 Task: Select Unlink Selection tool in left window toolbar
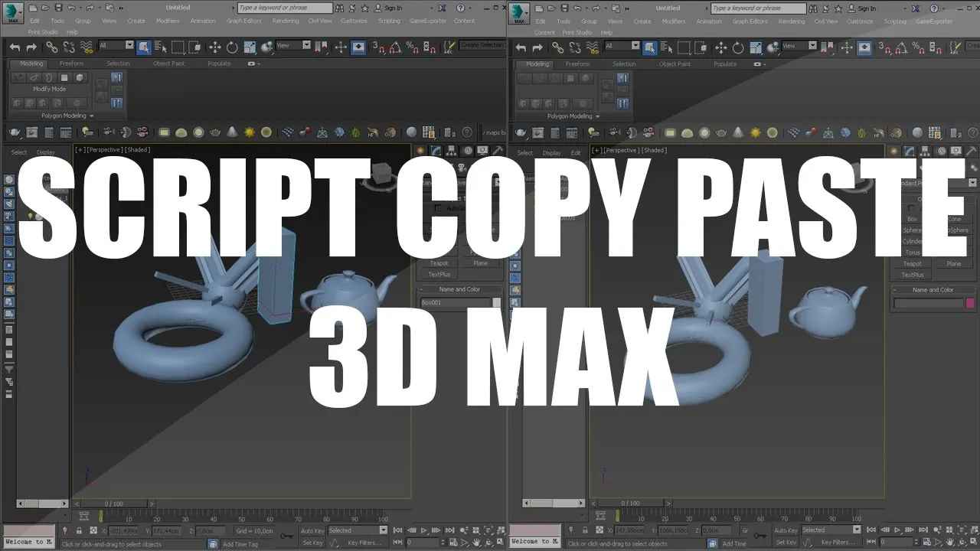tap(69, 47)
